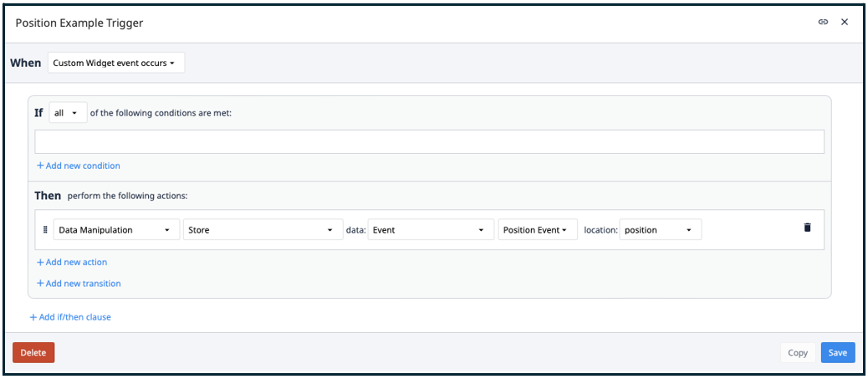Open the 'Custom Widget event occurs' dropdown

point(115,63)
